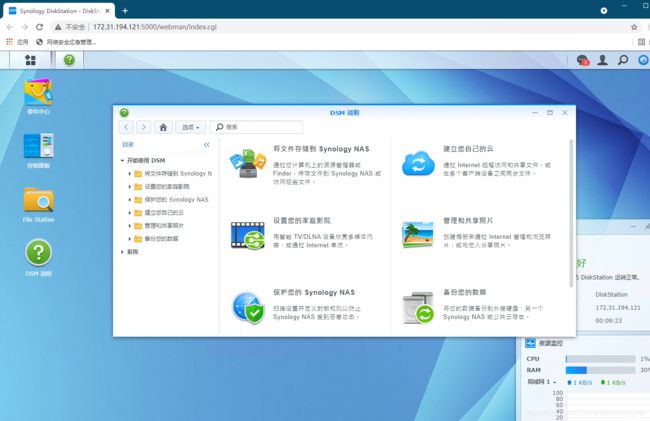The height and width of the screenshot is (421, 650).
Task: Open the 套件中心 desktop icon
Action: click(x=38, y=92)
